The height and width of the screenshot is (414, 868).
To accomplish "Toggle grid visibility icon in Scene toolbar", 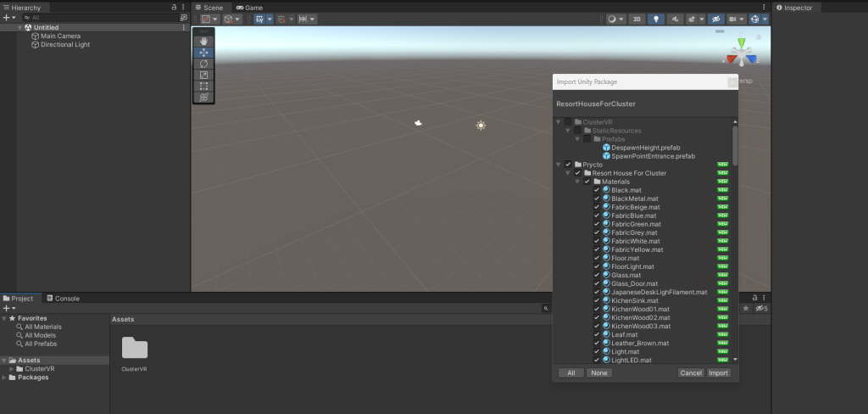I will pyautogui.click(x=259, y=19).
